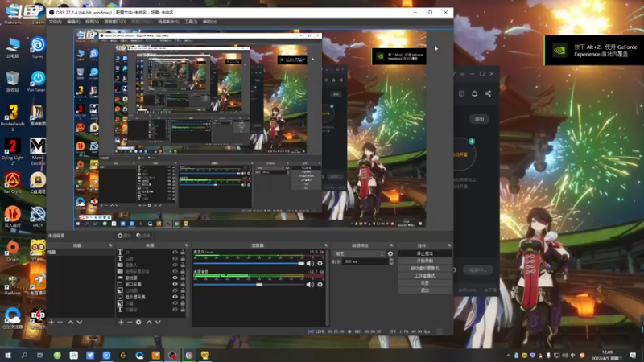Viewport: 644px width, 362px height.
Task: Click the transition duration 300 ms field
Action: (365, 261)
